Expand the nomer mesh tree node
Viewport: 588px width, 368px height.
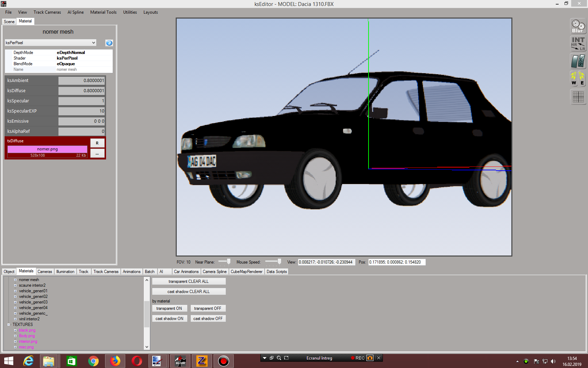tap(15, 280)
